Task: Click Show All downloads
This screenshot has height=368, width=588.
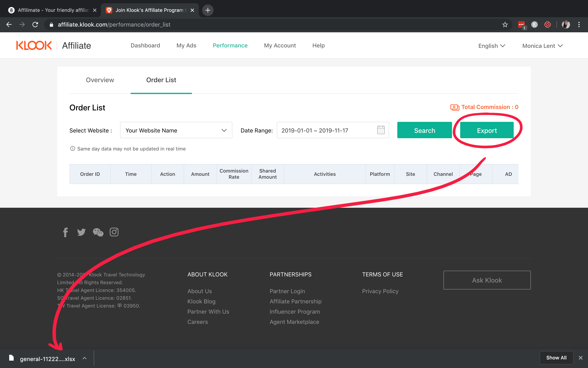Action: point(556,358)
